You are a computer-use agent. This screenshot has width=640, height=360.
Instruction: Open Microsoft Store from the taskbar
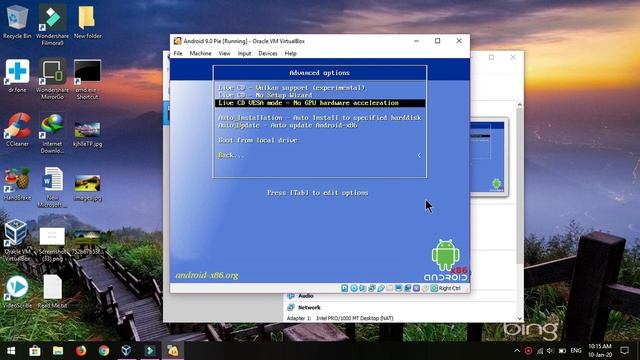[35, 351]
